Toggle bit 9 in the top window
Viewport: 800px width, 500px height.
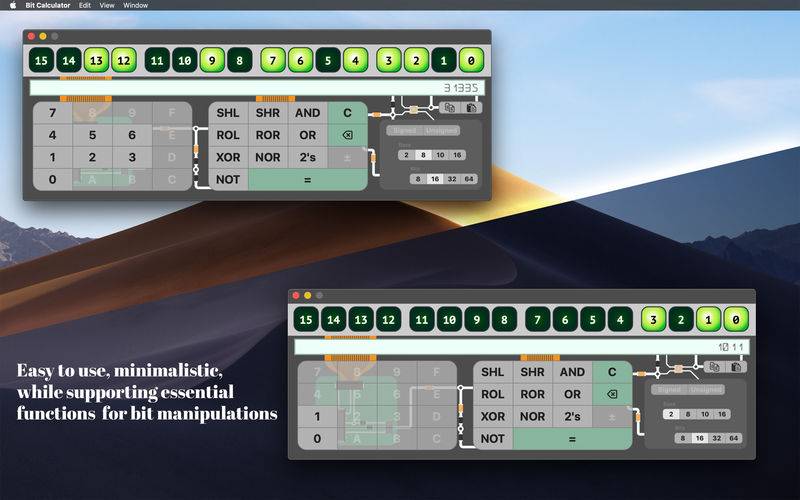click(x=212, y=61)
